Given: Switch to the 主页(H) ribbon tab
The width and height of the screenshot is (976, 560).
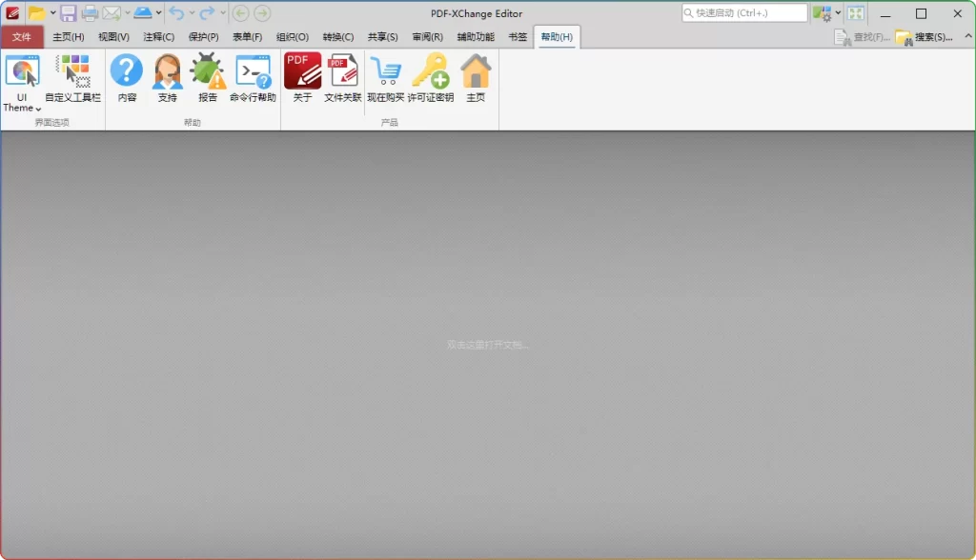Looking at the screenshot, I should click(x=67, y=36).
